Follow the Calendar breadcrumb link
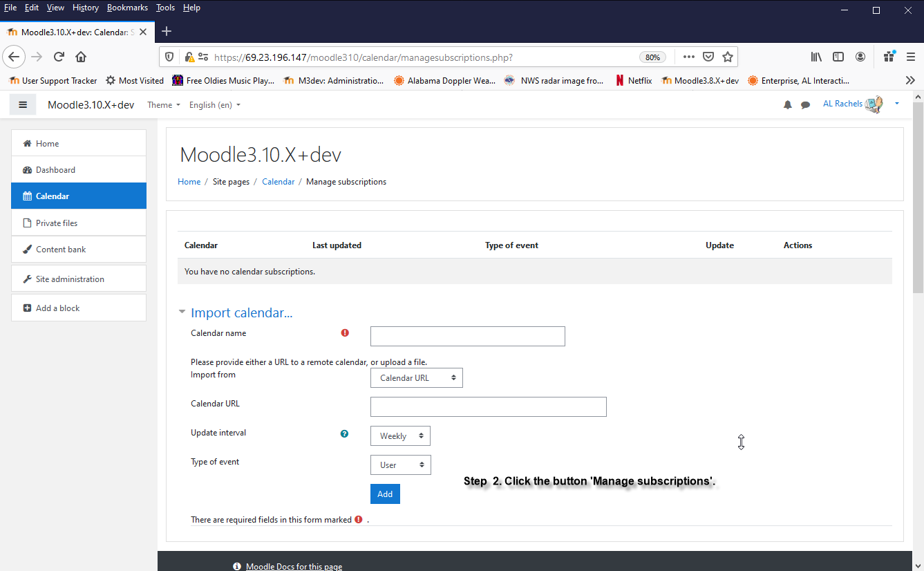The width and height of the screenshot is (924, 571). pyautogui.click(x=278, y=182)
